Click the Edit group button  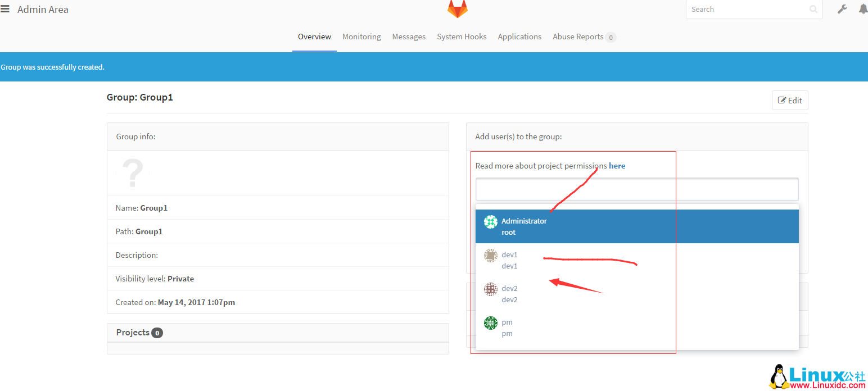click(790, 101)
